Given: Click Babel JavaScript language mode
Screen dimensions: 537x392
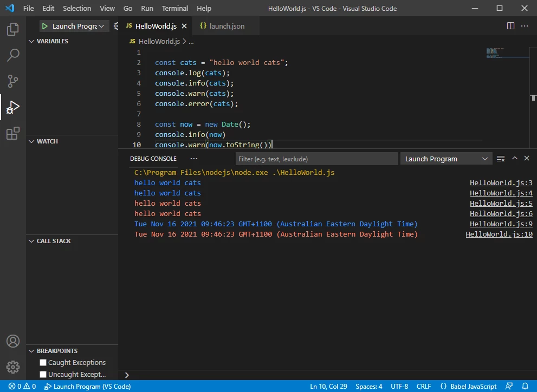Looking at the screenshot, I should [473, 386].
